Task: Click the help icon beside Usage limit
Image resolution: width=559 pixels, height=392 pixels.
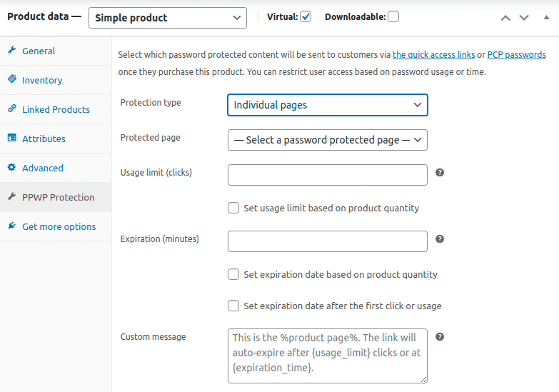Action: tap(440, 173)
